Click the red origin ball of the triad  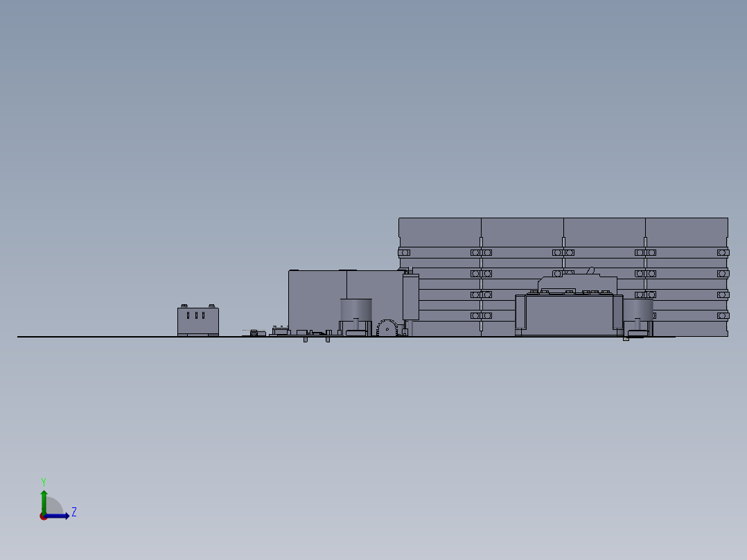[x=44, y=516]
